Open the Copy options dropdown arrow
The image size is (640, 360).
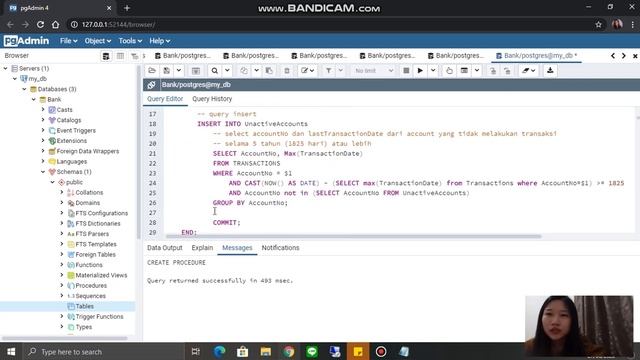pos(256,71)
